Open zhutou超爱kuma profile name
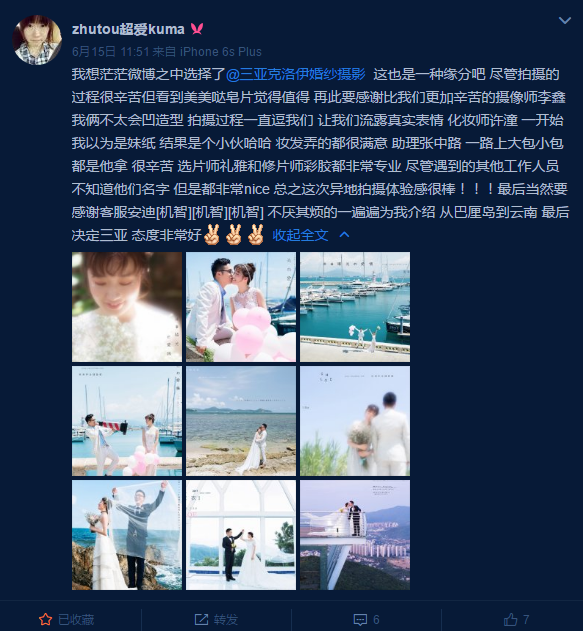The image size is (583, 631). point(128,29)
